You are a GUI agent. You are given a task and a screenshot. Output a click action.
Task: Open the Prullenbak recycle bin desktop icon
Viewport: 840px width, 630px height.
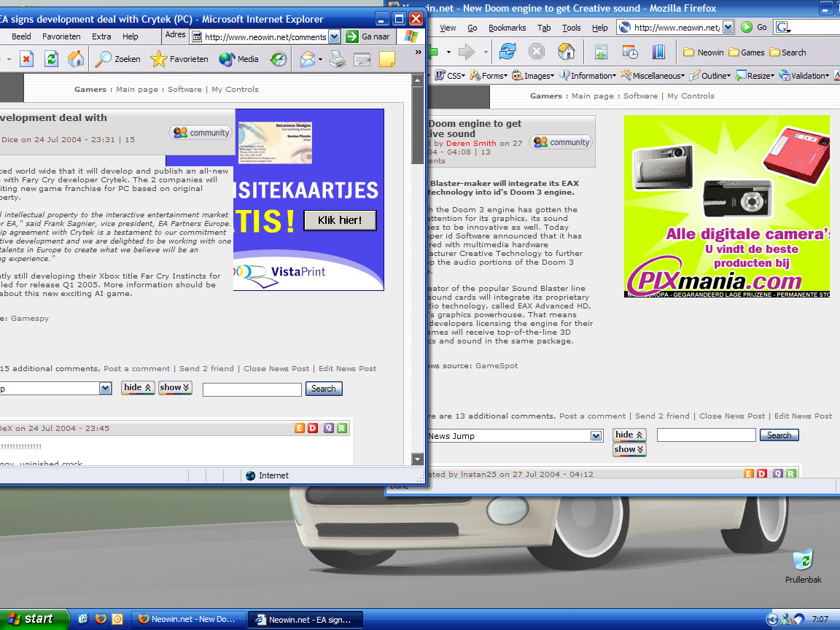coord(803,566)
